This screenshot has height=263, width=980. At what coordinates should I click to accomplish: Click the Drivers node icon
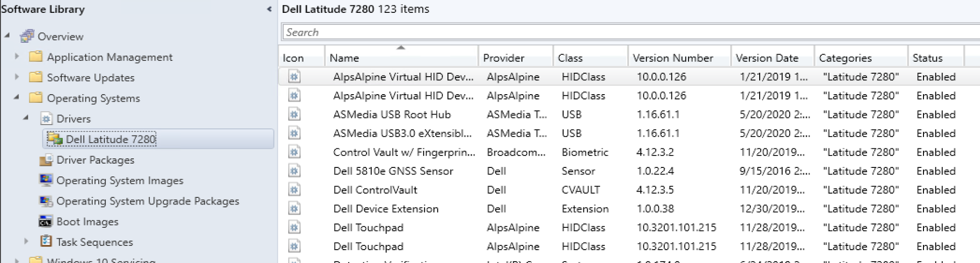[x=46, y=118]
